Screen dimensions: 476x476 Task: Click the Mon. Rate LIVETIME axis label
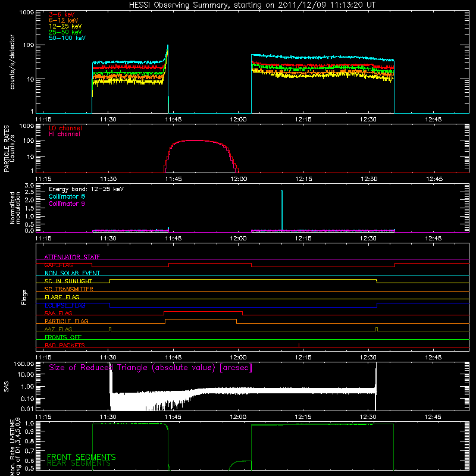coord(15,446)
